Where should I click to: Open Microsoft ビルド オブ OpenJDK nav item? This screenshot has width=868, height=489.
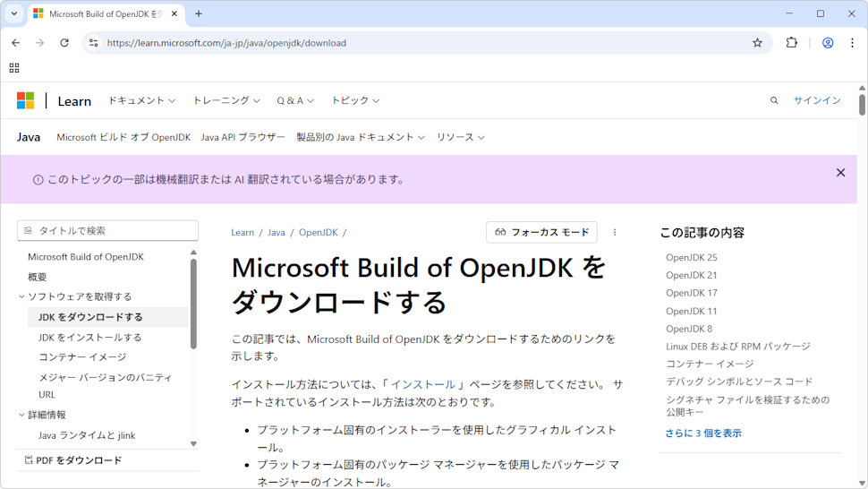pos(123,137)
